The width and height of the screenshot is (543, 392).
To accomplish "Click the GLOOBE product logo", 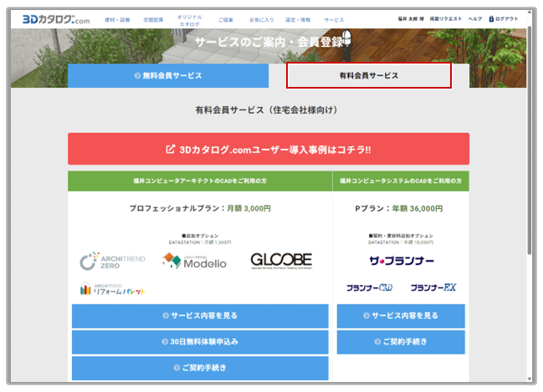I will (x=281, y=261).
